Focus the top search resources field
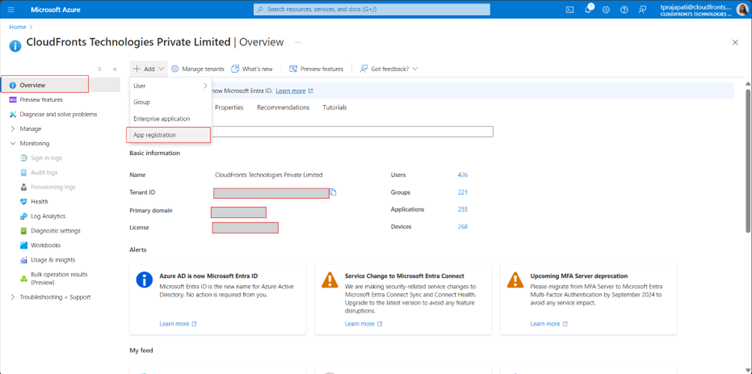 click(372, 10)
